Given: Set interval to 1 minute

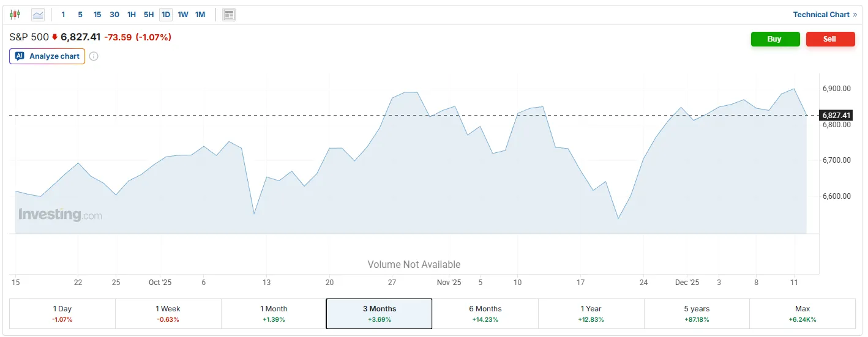Looking at the screenshot, I should pyautogui.click(x=64, y=14).
